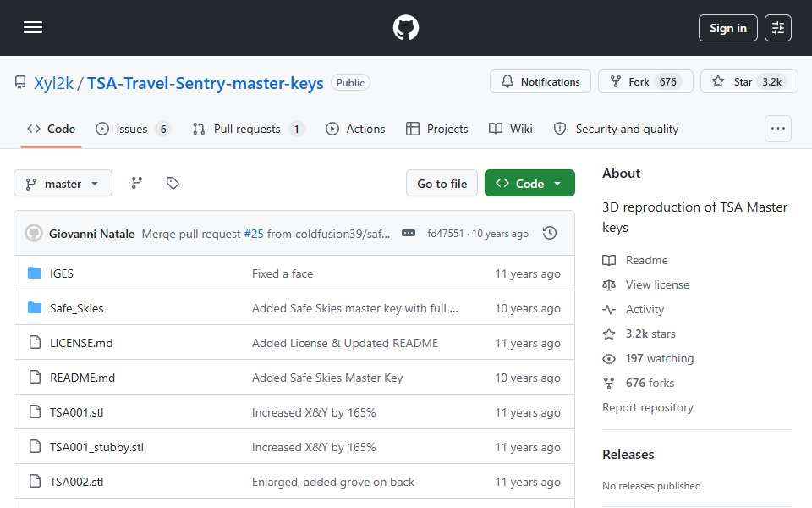812x508 pixels.
Task: Open TSA-Travel-Sentry-master-keys repository link
Action: click(205, 83)
